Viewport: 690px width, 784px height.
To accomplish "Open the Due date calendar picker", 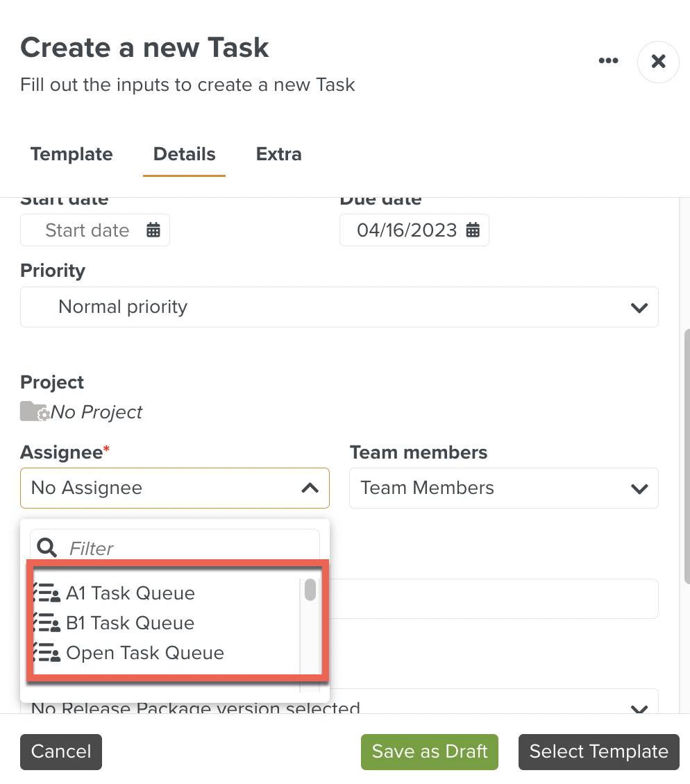I will pos(473,230).
